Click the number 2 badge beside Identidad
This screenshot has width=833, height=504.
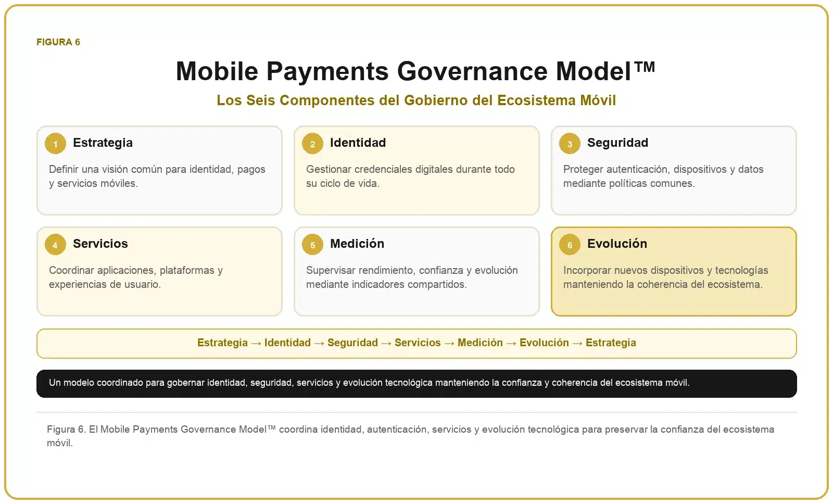click(312, 144)
